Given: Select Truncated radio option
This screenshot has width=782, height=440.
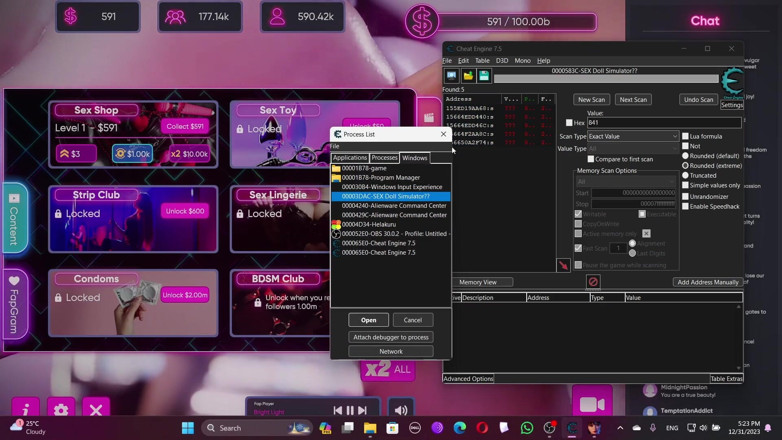Looking at the screenshot, I should (x=685, y=176).
